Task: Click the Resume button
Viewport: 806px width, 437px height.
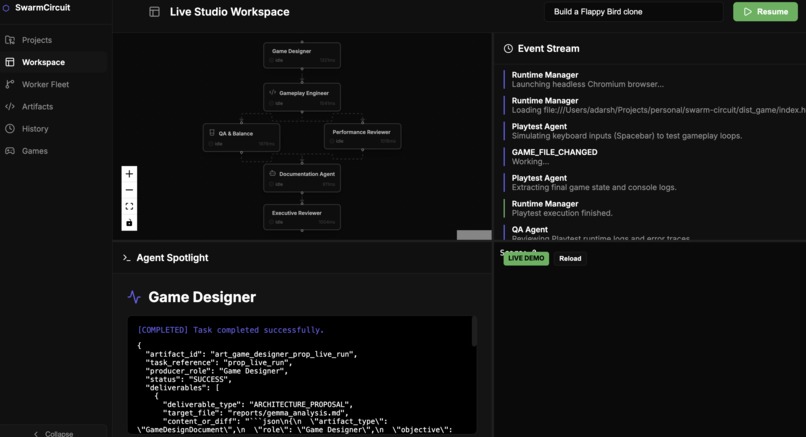Action: pos(765,12)
